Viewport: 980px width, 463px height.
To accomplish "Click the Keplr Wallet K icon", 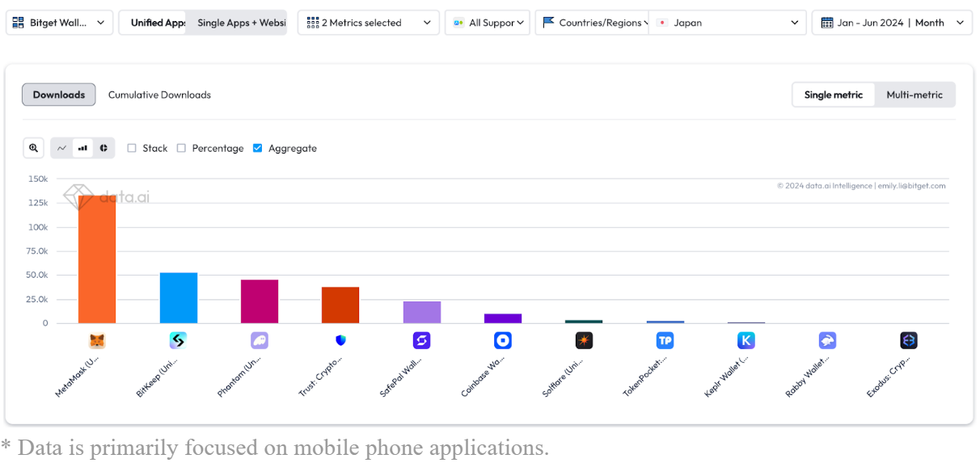I will [x=746, y=341].
